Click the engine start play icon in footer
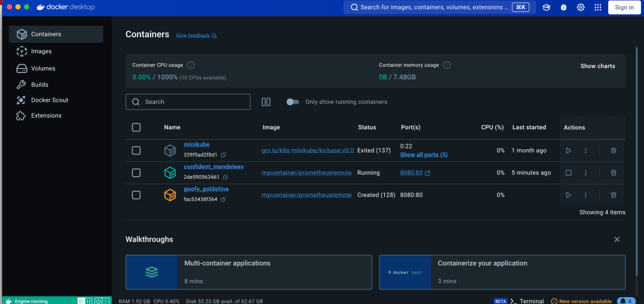The image size is (644, 304). tap(81, 301)
